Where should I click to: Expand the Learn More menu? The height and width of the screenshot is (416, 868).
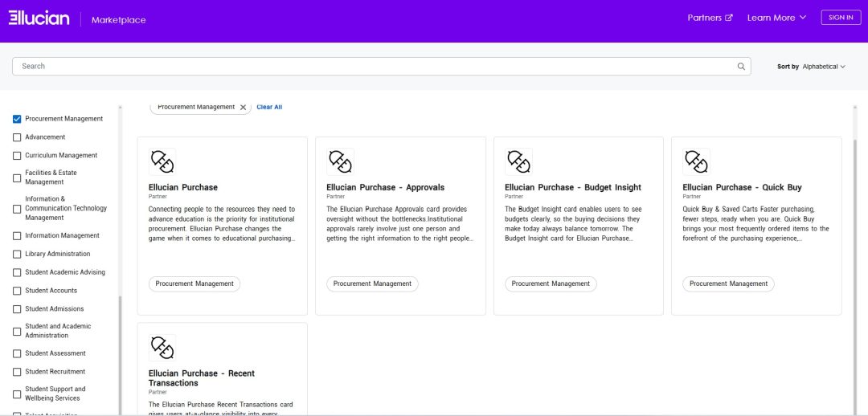776,18
